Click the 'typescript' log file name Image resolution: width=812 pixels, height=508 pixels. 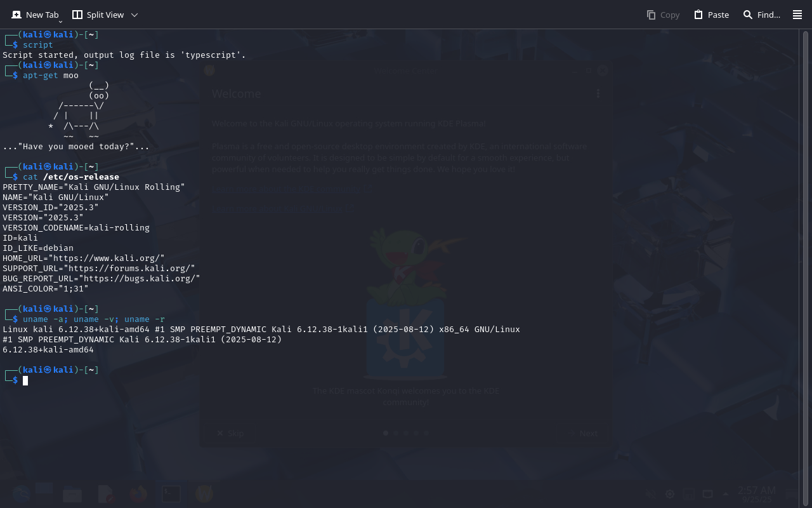(213, 55)
